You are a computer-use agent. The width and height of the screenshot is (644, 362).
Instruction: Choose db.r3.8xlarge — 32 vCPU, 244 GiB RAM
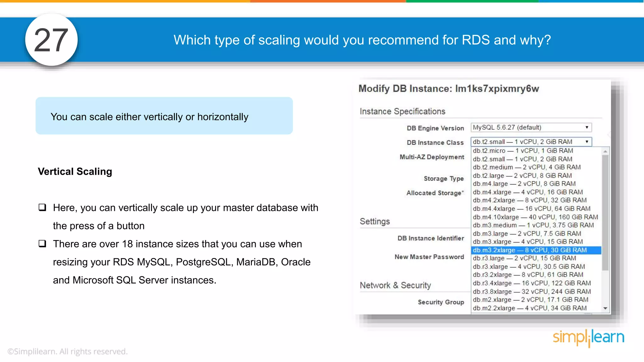536,292
